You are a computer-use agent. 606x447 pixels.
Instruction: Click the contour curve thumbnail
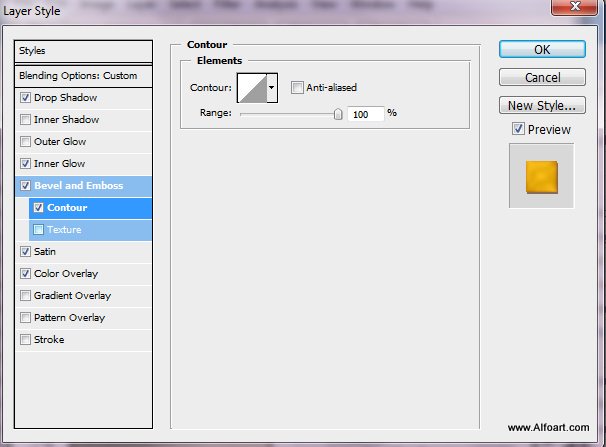click(x=252, y=88)
